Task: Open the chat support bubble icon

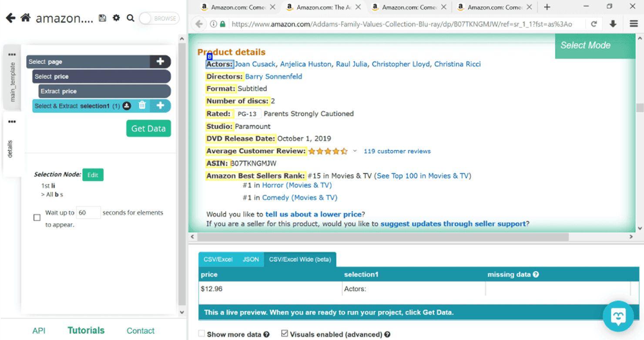Action: pos(618,316)
